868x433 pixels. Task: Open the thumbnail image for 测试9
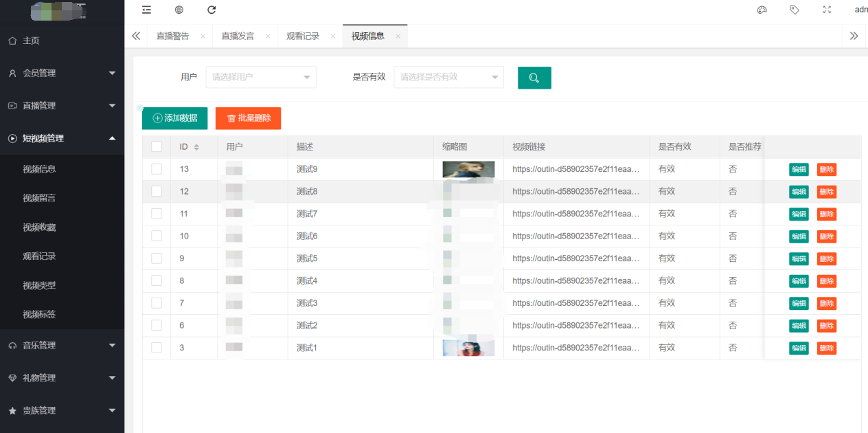(x=468, y=169)
